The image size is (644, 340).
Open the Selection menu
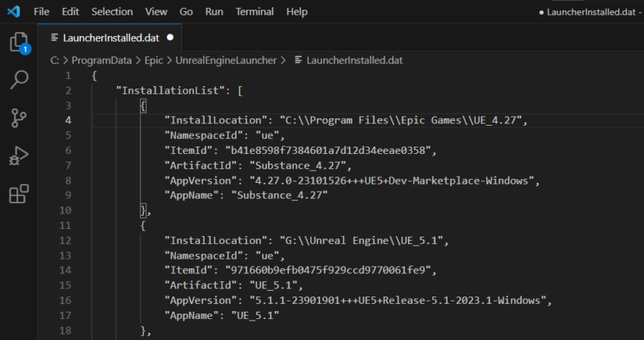tap(112, 11)
